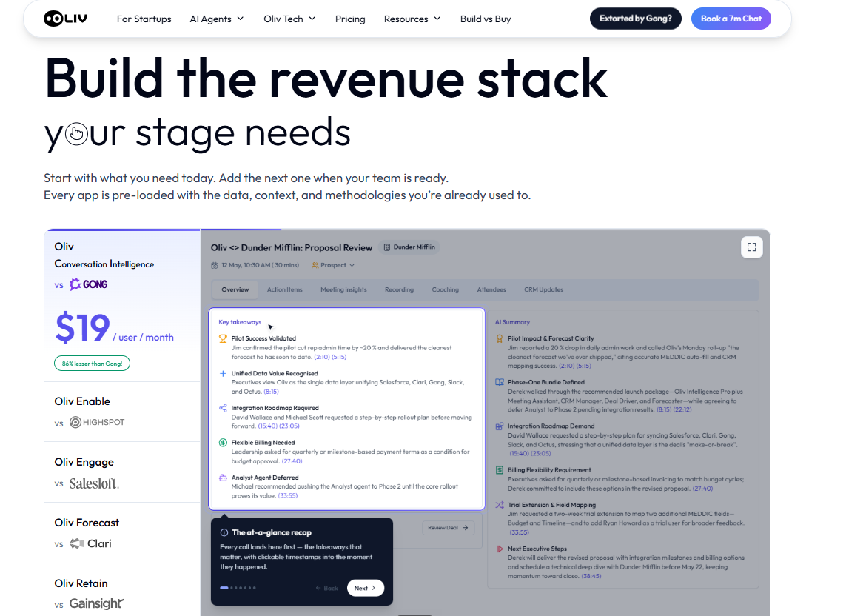Open the Oliv logo home link
The width and height of the screenshot is (846, 616).
[65, 19]
